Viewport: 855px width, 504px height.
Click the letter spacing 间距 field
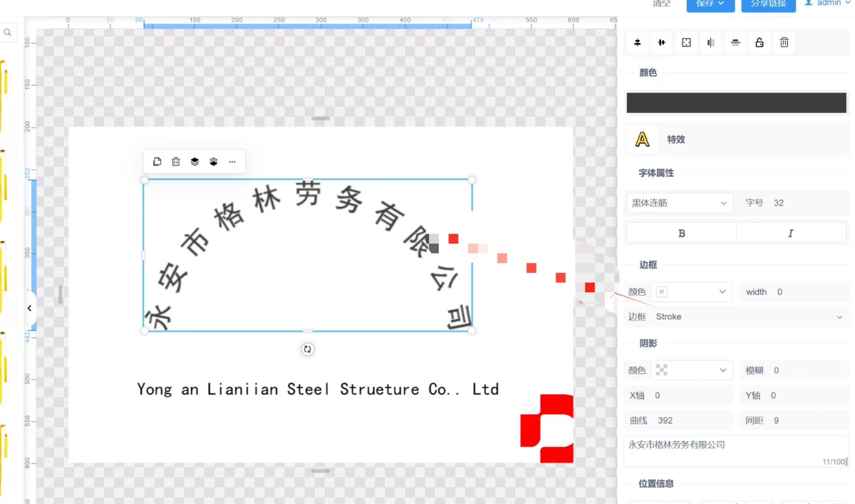(794, 420)
